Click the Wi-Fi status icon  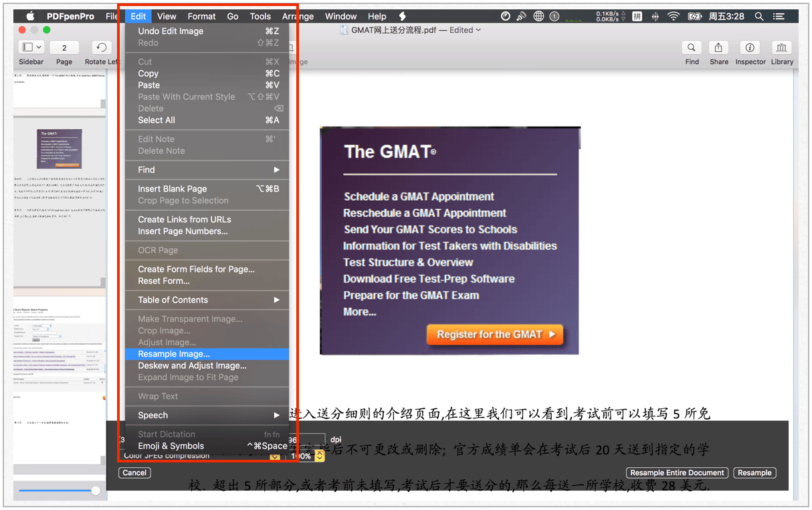pos(674,16)
